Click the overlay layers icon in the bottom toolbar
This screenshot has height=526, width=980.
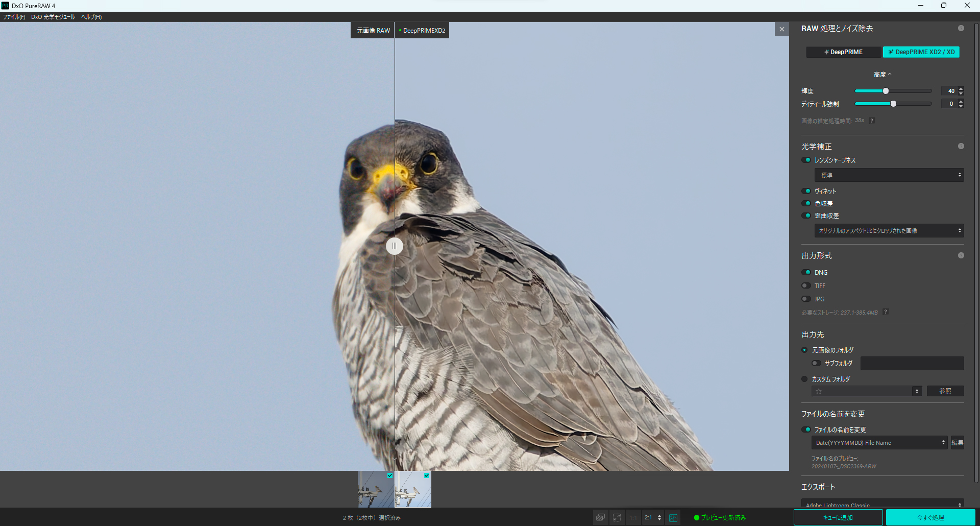600,517
